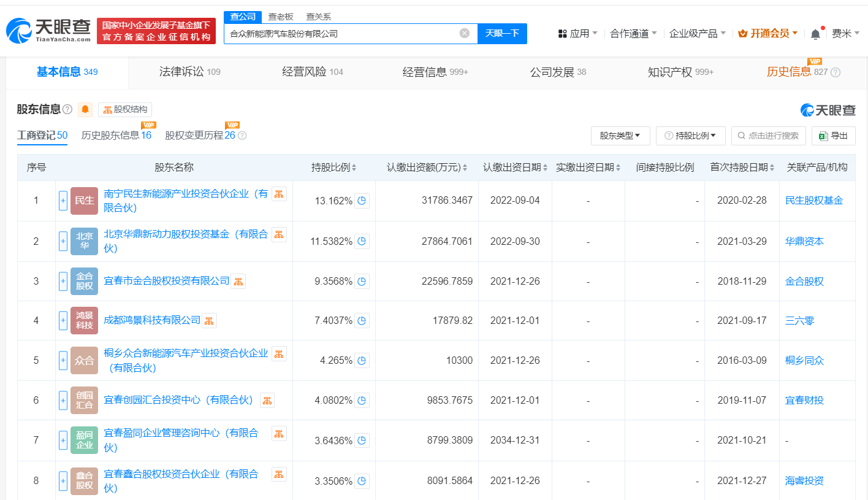
Task: Open equity structure icon for 成都鸿景科技有限公司
Action: tap(209, 320)
